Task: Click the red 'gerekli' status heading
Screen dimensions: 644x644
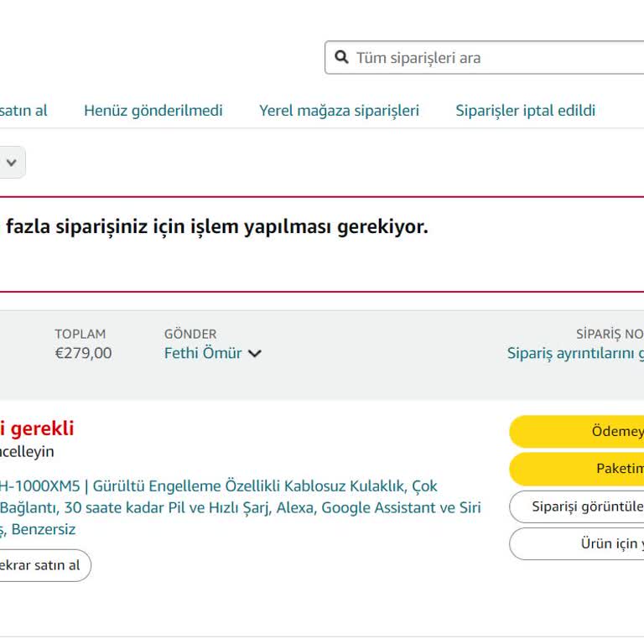Action: (37, 428)
